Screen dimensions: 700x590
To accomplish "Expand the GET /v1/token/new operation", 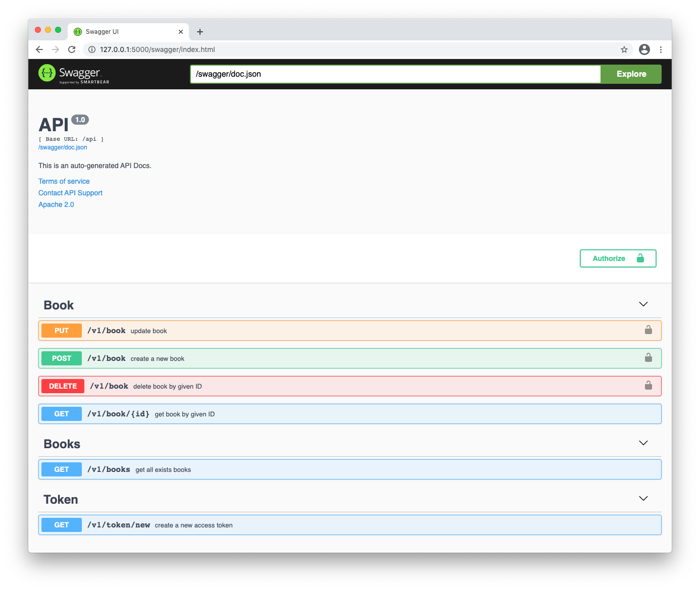I will (x=303, y=524).
